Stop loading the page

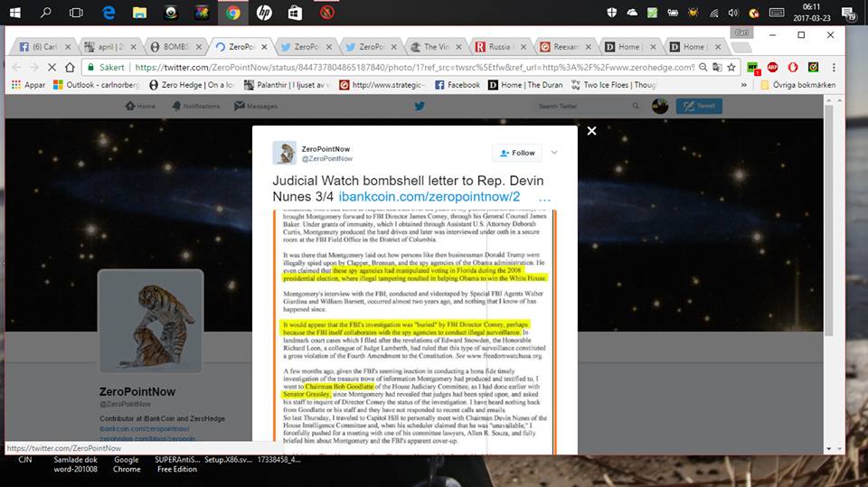[x=52, y=68]
